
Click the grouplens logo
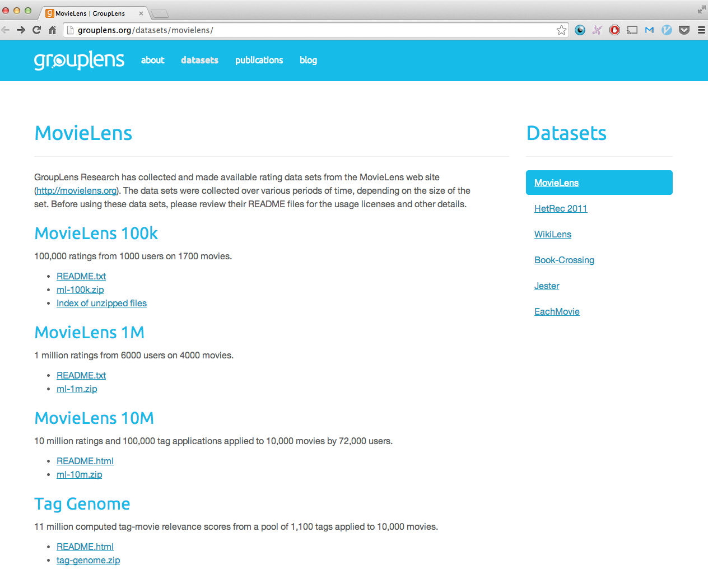(x=79, y=60)
